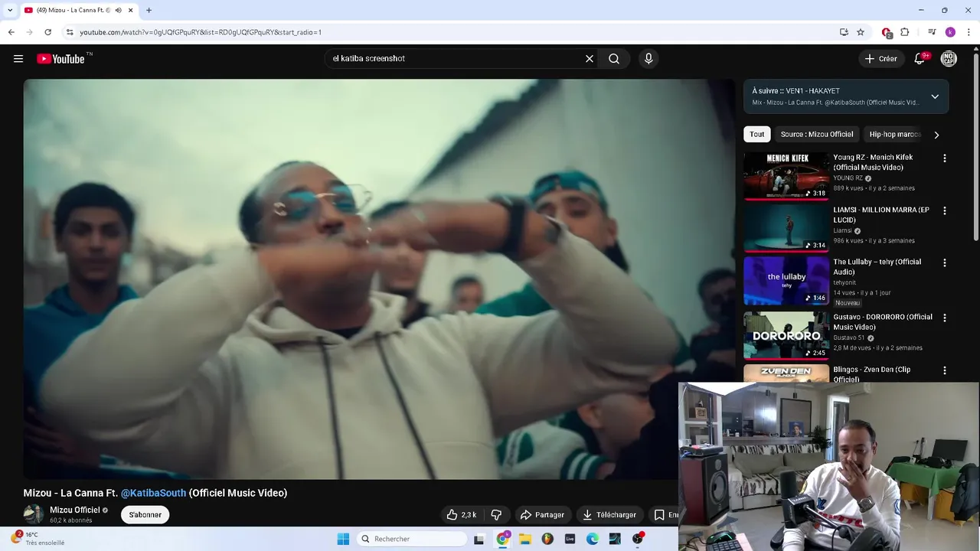Select the Hip-hop marocain chip
The height and width of the screenshot is (551, 980).
[x=895, y=134]
